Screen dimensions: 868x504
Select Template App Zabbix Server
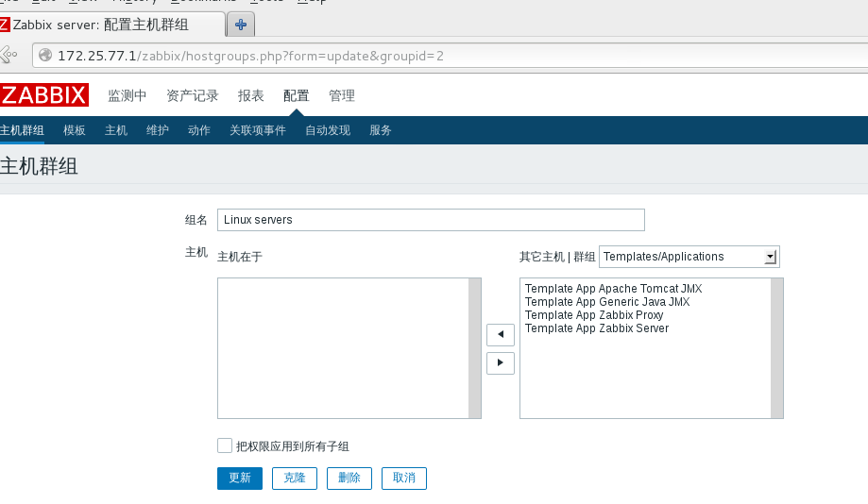coord(597,328)
